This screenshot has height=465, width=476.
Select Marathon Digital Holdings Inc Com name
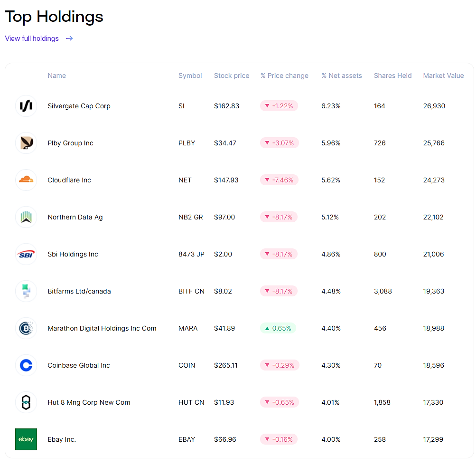102,329
